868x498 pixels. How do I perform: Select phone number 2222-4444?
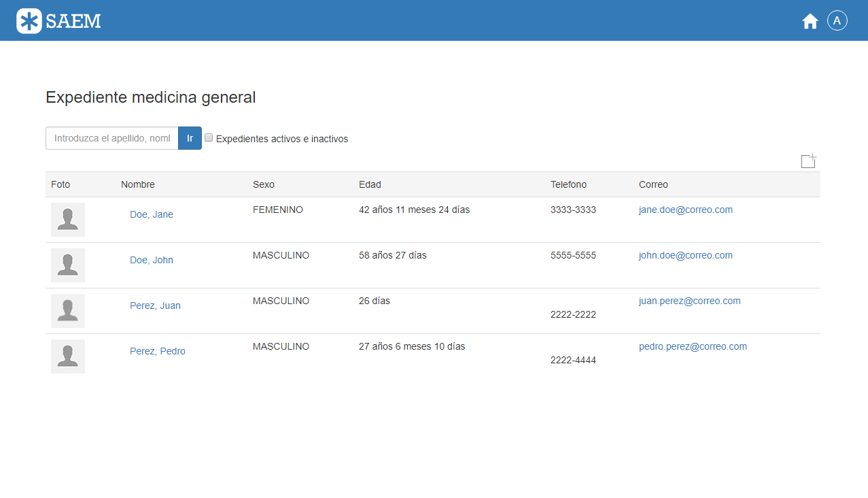click(573, 360)
